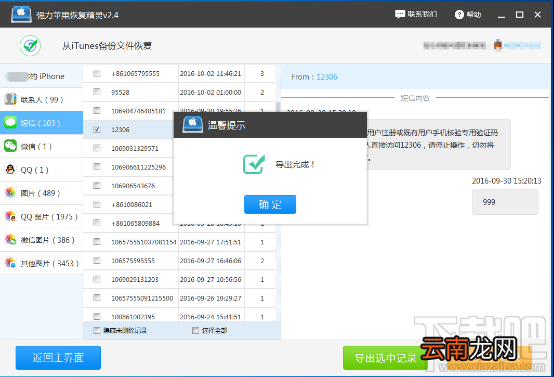Click the 导出完成 message in dialog
Screen dimensions: 554x377
coord(295,164)
